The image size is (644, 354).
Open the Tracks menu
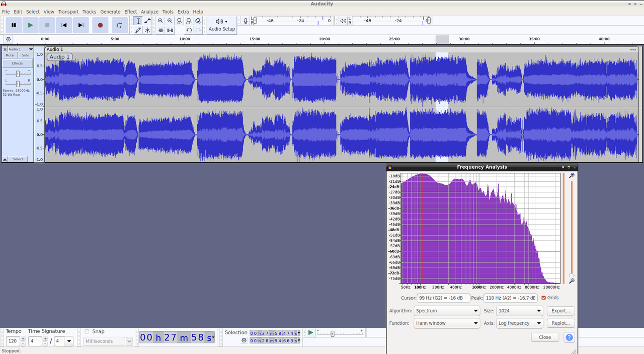89,12
